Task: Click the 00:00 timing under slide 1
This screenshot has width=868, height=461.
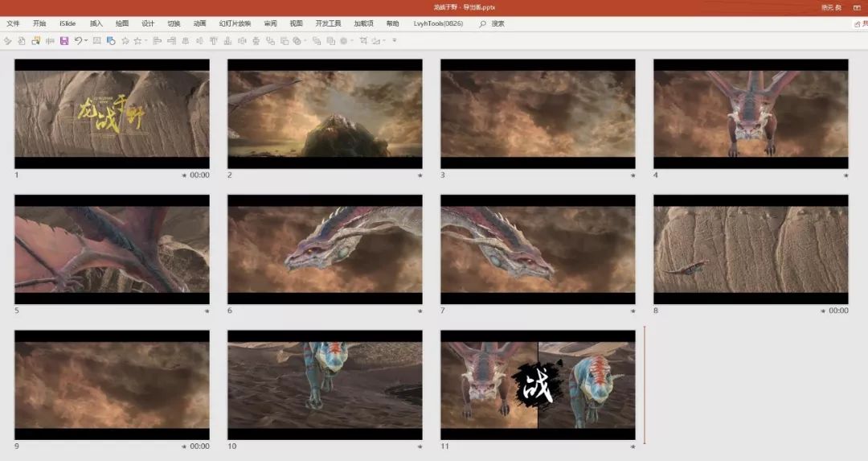Action: (x=200, y=175)
